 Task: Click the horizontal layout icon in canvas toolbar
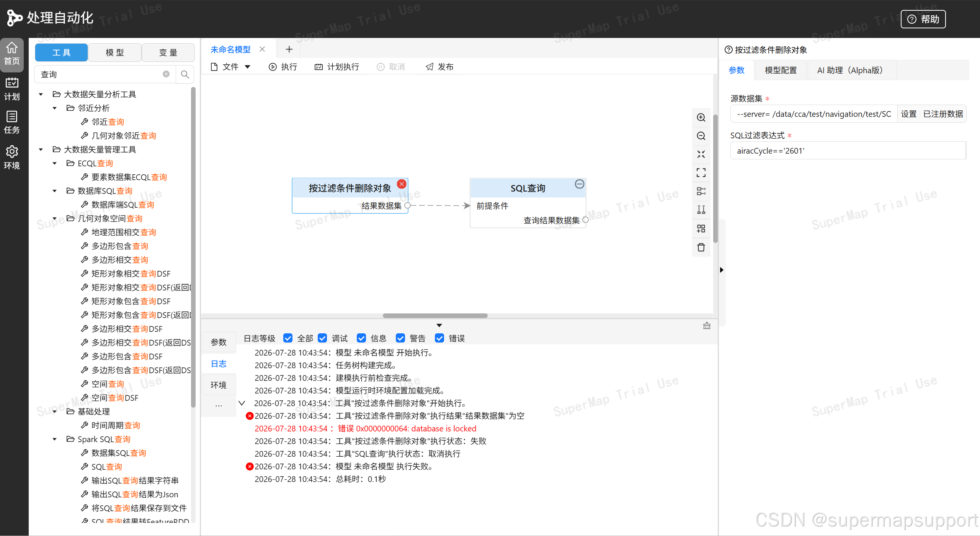click(x=701, y=191)
